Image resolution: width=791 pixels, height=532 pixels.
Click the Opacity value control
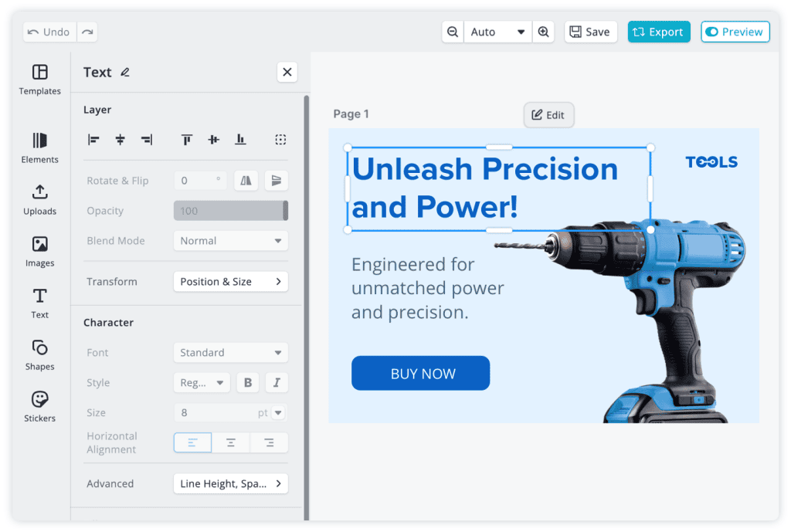[x=230, y=210]
